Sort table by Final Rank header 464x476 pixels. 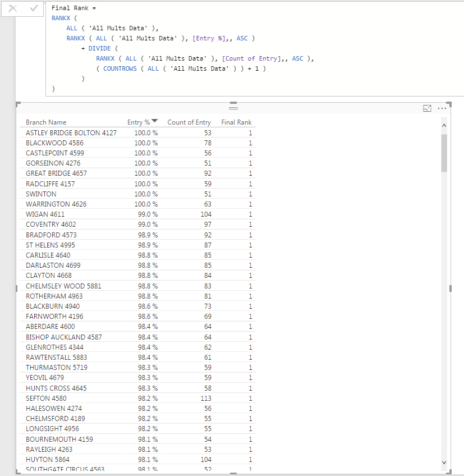236,122
